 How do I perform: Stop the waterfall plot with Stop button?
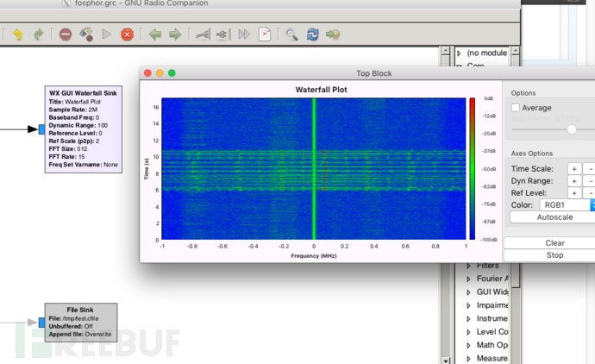554,255
